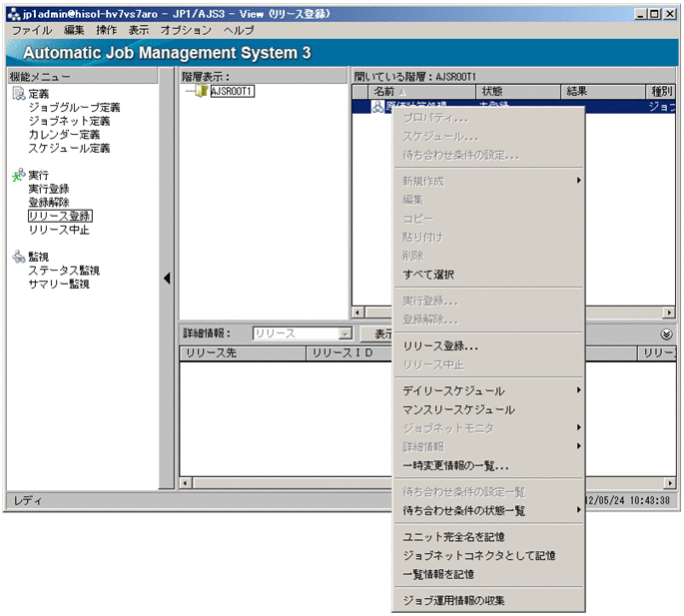Select ジョブネット定義 in function menu
This screenshot has height=616, width=684.
[x=69, y=121]
